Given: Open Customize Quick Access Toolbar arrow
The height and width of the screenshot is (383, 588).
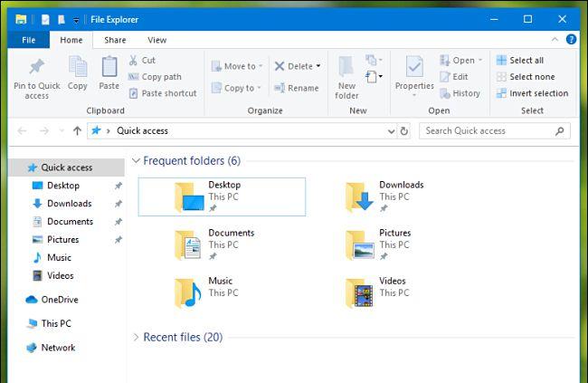Looking at the screenshot, I should (x=76, y=20).
